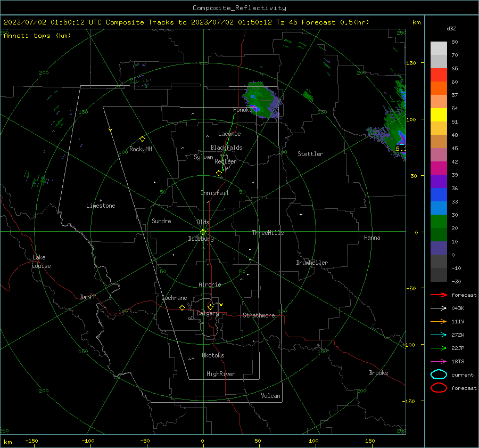The image size is (479, 448).
Task: Click the Composite_Reflectivity title
Action: [x=239, y=8]
